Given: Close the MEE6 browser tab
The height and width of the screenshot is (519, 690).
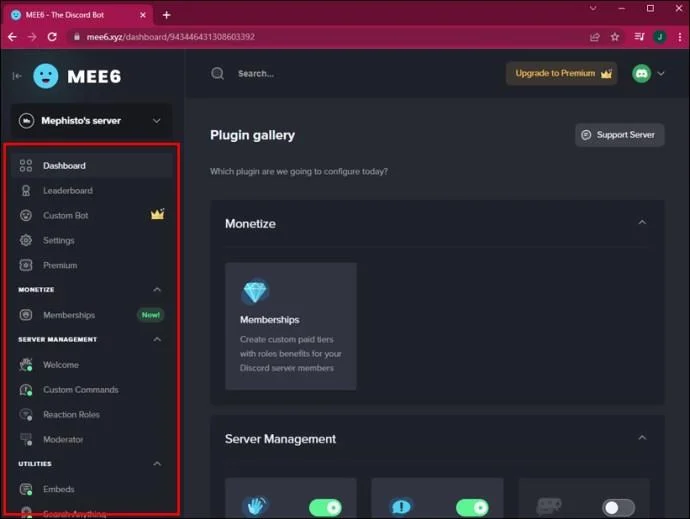Looking at the screenshot, I should click(x=143, y=15).
